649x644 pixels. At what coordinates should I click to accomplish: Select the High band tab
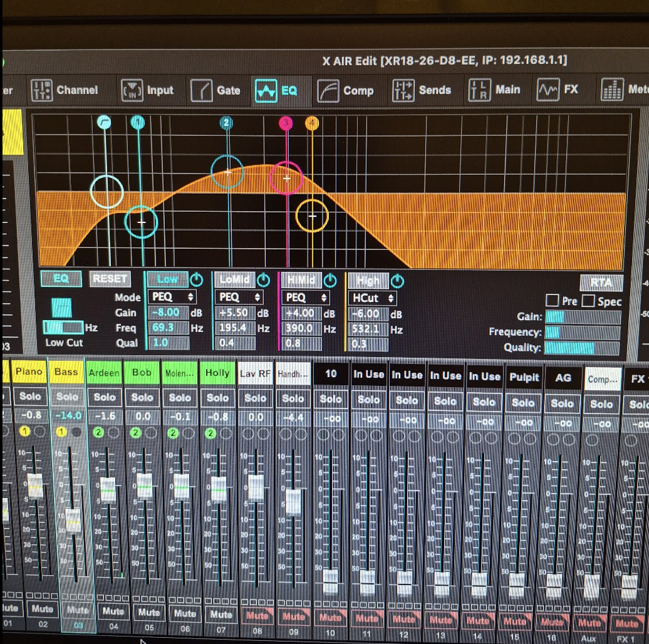pyautogui.click(x=368, y=281)
